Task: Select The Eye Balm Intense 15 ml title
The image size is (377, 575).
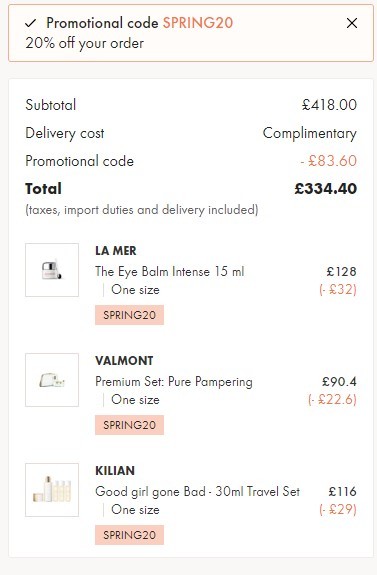Action: 169,272
